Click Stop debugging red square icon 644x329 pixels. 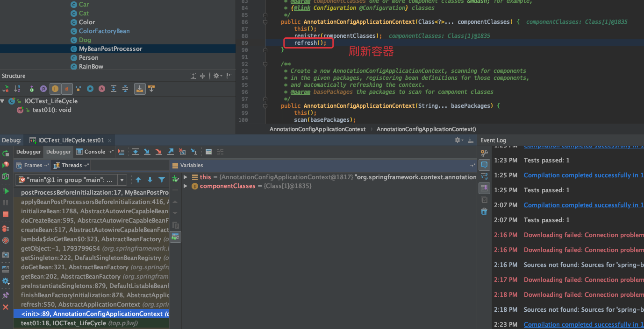pos(6,214)
